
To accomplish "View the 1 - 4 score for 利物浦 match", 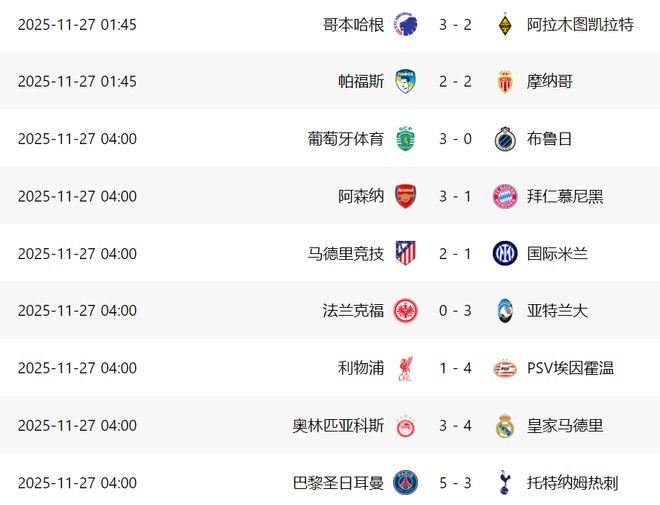I will click(454, 368).
